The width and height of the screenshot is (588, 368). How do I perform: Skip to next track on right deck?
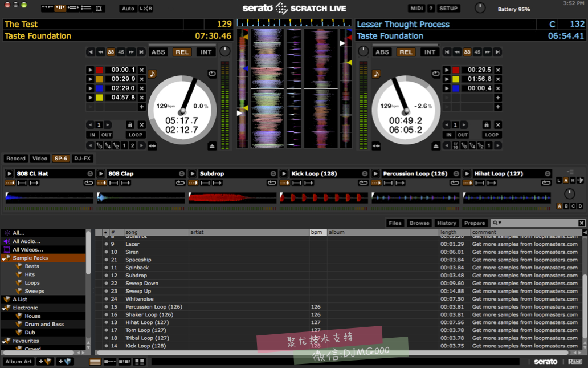497,52
